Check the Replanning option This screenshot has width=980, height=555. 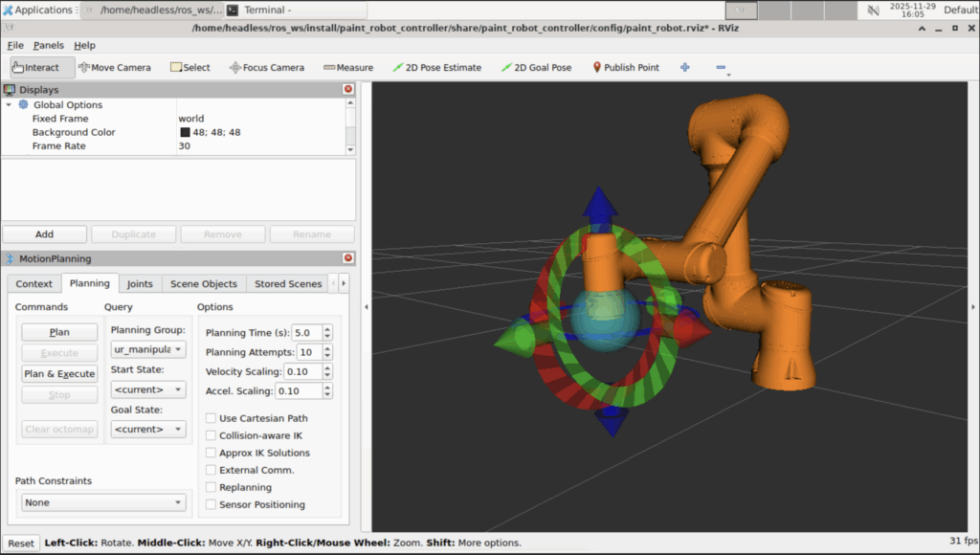click(211, 487)
